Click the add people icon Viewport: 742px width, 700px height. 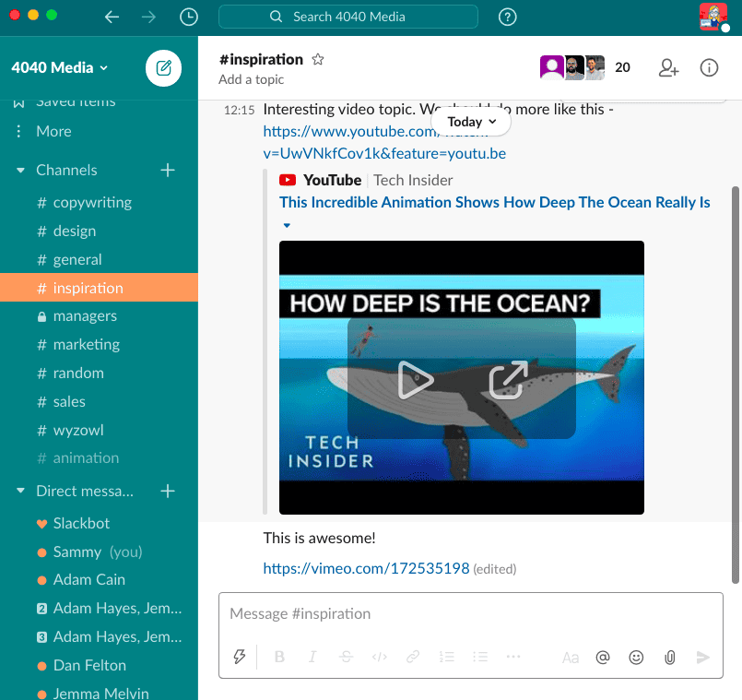tap(668, 67)
